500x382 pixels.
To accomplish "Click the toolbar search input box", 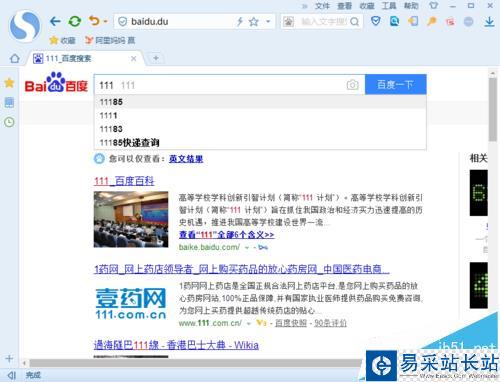I will tap(323, 22).
